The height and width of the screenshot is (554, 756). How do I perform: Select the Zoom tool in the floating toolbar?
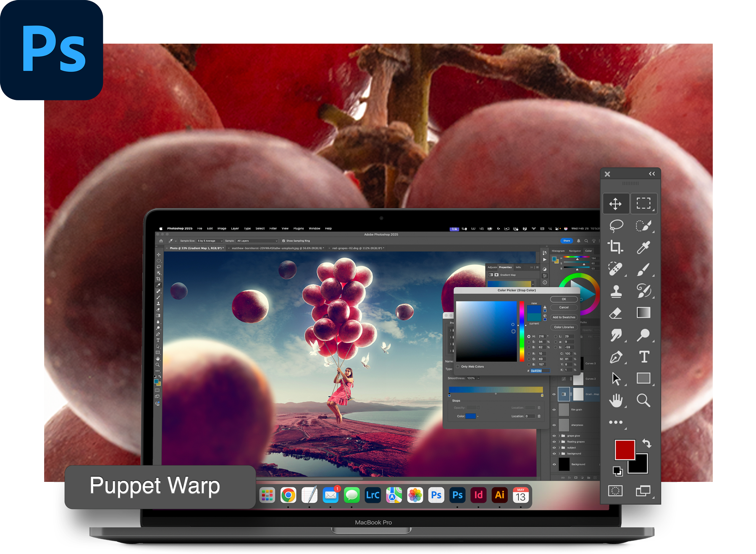[x=643, y=400]
